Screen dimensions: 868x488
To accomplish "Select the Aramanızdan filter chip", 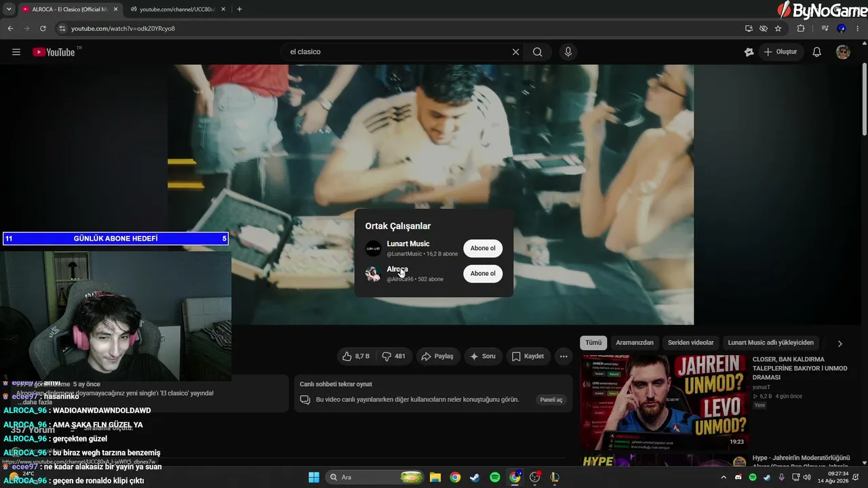I will (x=635, y=343).
